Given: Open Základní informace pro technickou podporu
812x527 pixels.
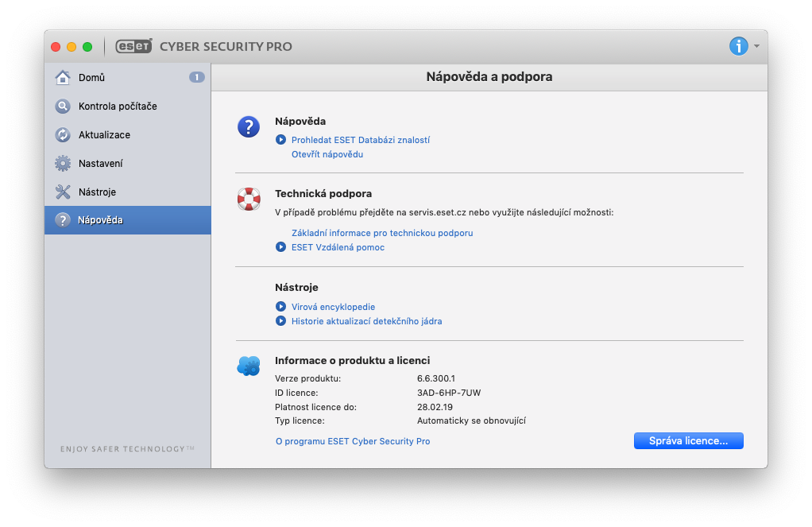Looking at the screenshot, I should click(382, 233).
